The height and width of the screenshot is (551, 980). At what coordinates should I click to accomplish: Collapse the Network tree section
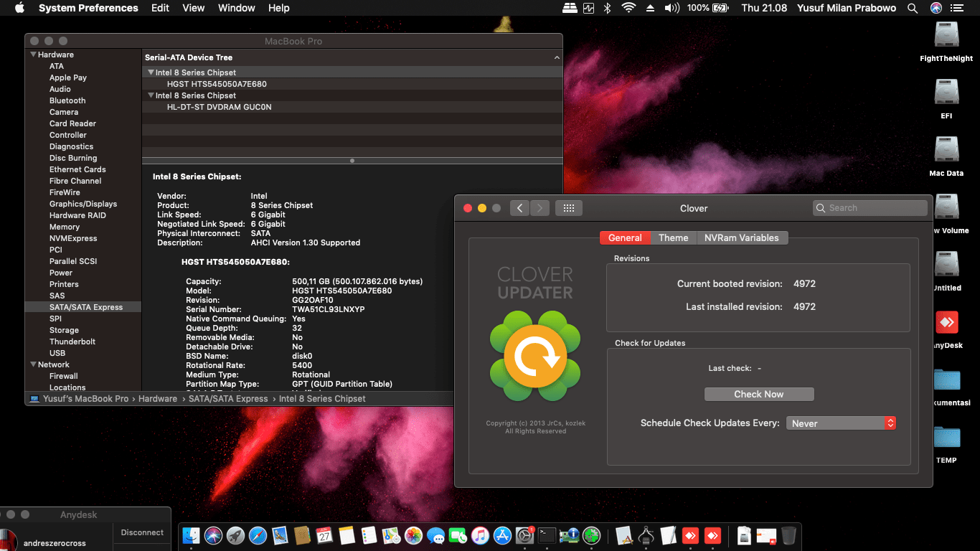click(x=33, y=364)
